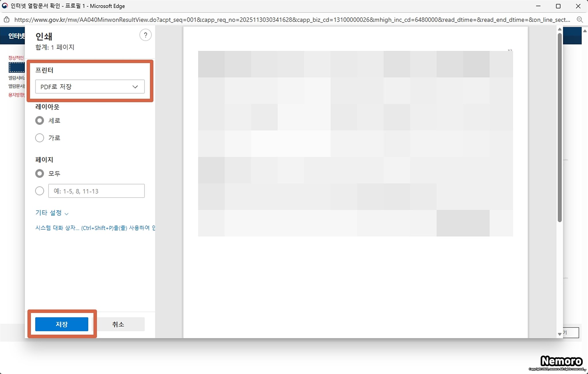Click the preview scrollbar up arrow

point(559,30)
